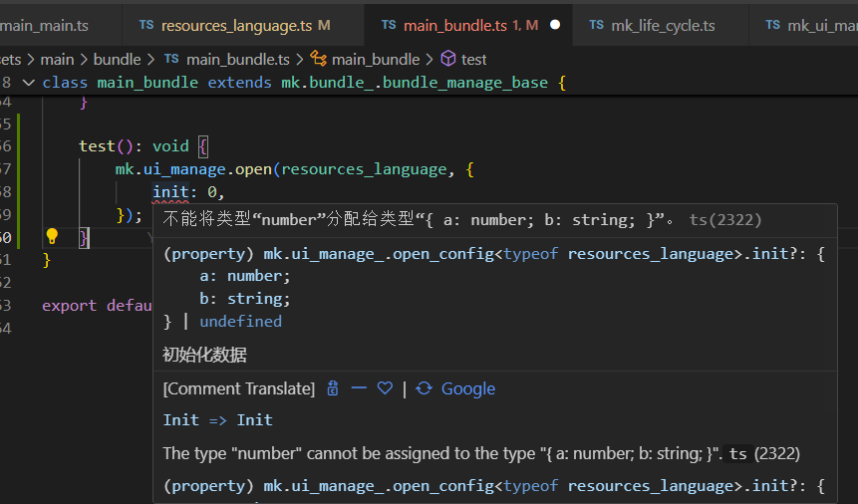The height and width of the screenshot is (504, 858).
Task: Click the Google translation source link
Action: click(468, 388)
